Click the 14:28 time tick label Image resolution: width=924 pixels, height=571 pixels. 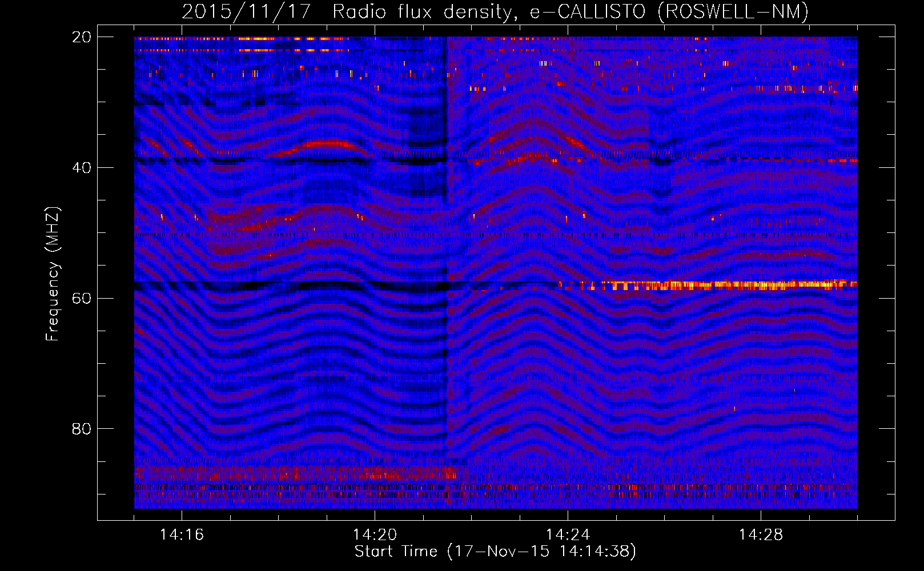pos(761,535)
